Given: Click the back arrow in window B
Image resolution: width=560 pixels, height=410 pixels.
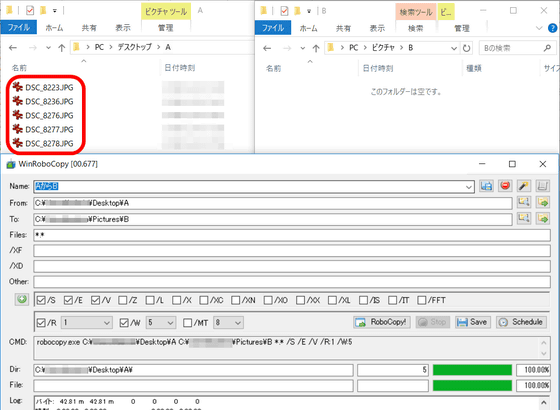Looking at the screenshot, I should pyautogui.click(x=267, y=48).
